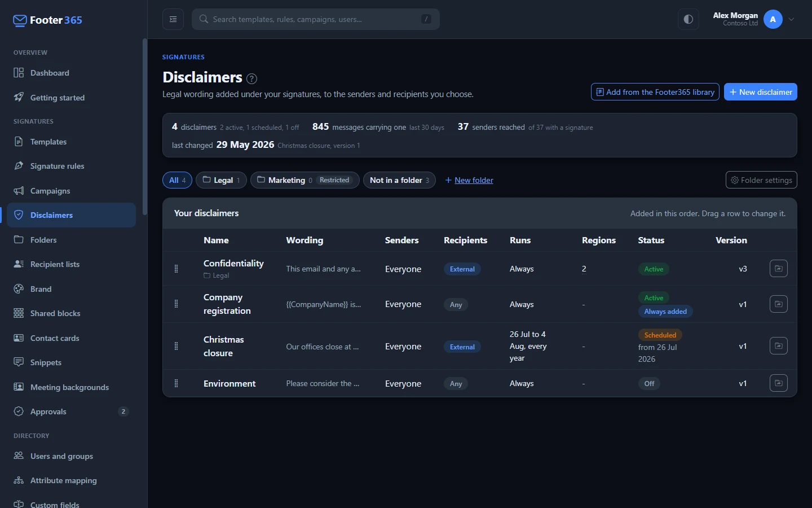Screen dimensions: 812x508
Task: Click the drag handle of Environment row
Action: 176,384
